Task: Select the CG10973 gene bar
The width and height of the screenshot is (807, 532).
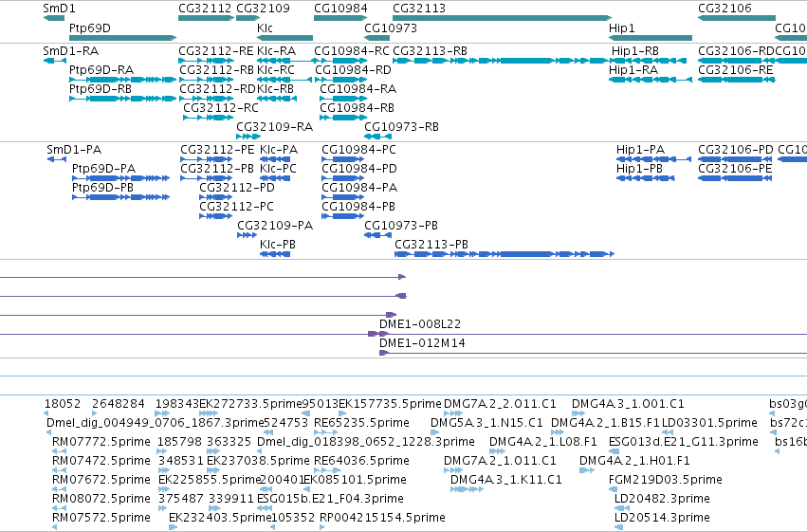Action: [377, 38]
